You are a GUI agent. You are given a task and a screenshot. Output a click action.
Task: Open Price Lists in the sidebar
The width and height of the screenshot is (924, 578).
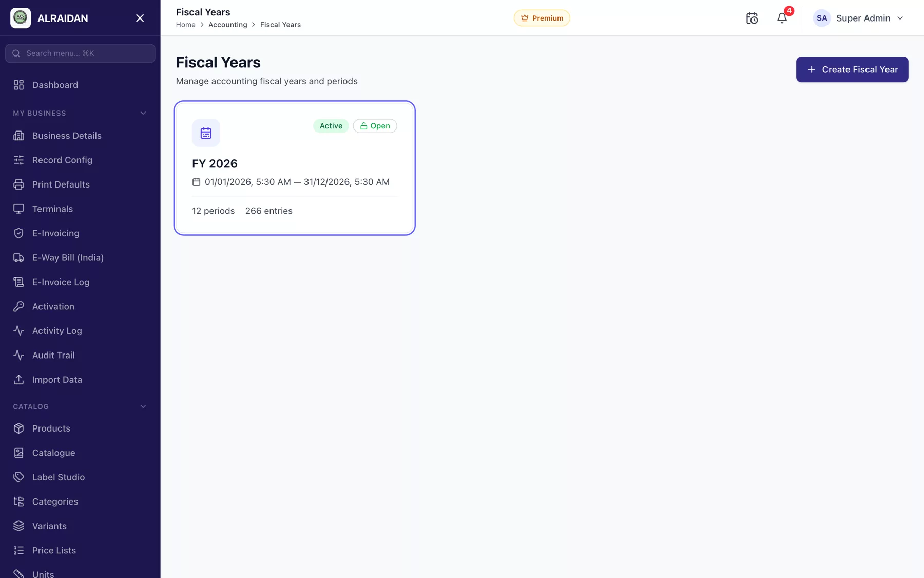pyautogui.click(x=80, y=550)
